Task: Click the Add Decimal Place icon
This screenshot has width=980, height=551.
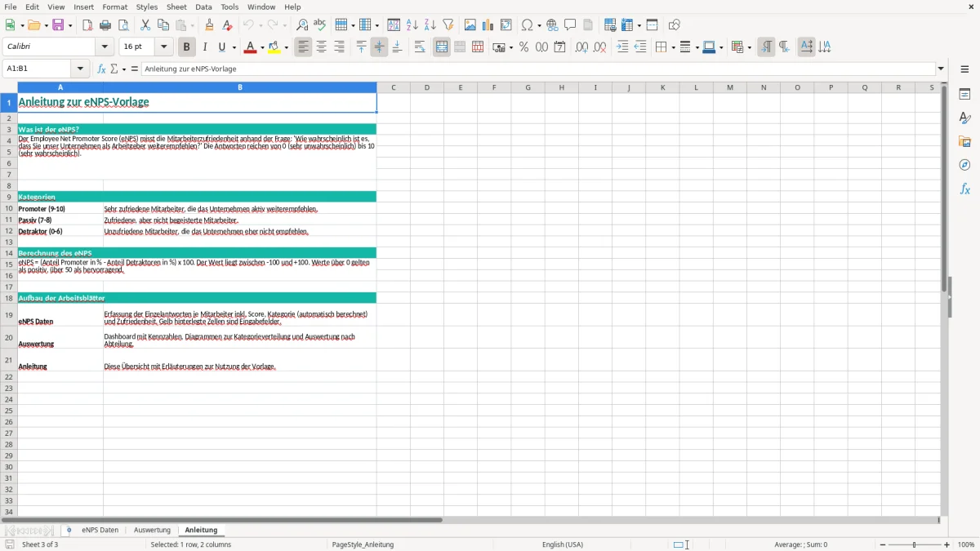Action: (x=581, y=47)
